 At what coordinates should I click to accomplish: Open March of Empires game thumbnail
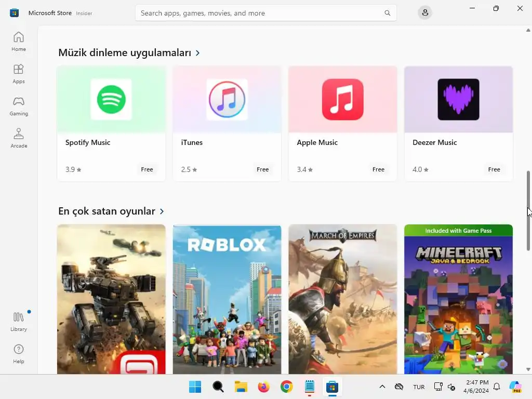tap(343, 299)
